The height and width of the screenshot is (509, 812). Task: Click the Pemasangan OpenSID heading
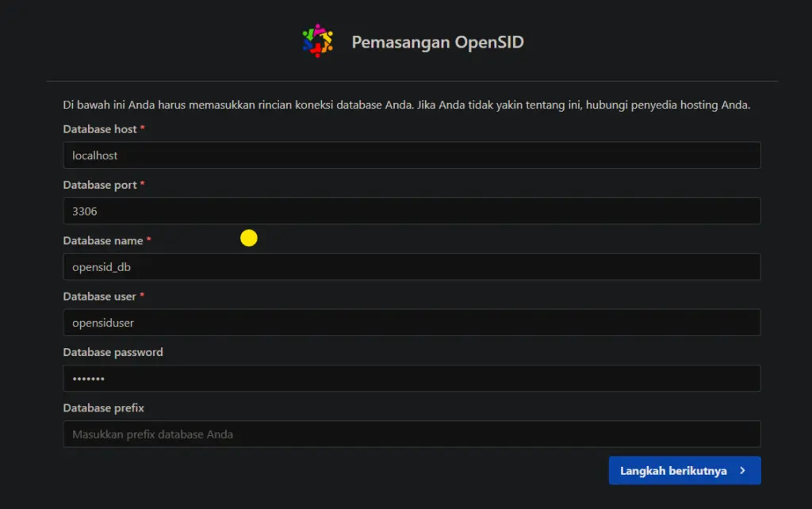click(x=439, y=42)
